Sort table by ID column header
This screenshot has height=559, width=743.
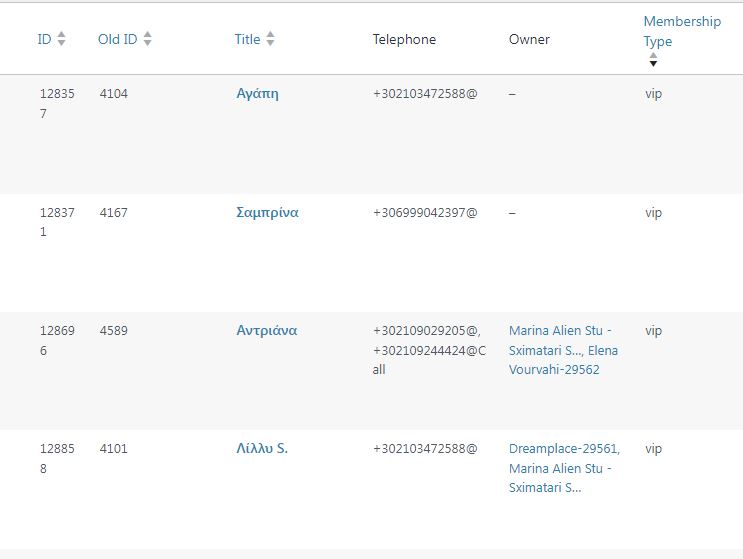pyautogui.click(x=44, y=39)
